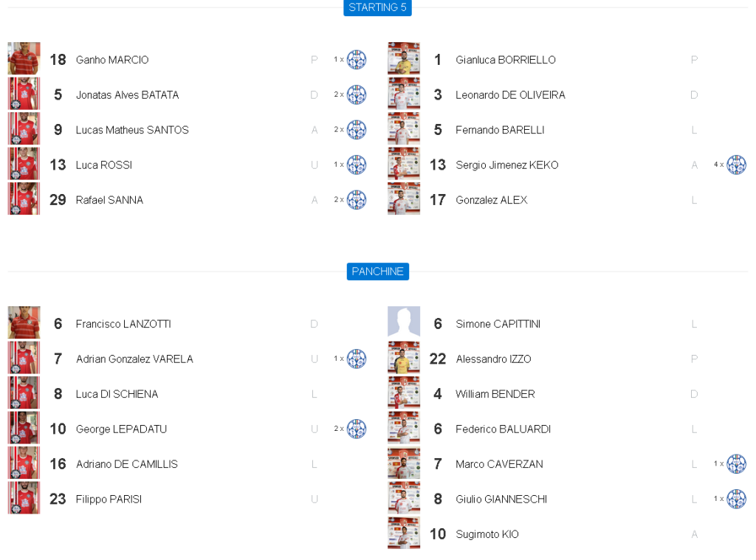Select the STARTING 5 section label

click(x=377, y=7)
